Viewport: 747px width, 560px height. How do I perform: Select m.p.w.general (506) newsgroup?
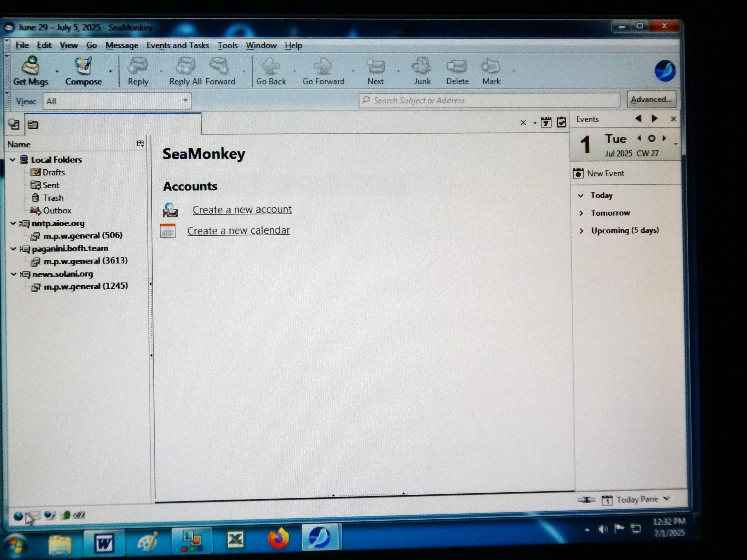[77, 236]
